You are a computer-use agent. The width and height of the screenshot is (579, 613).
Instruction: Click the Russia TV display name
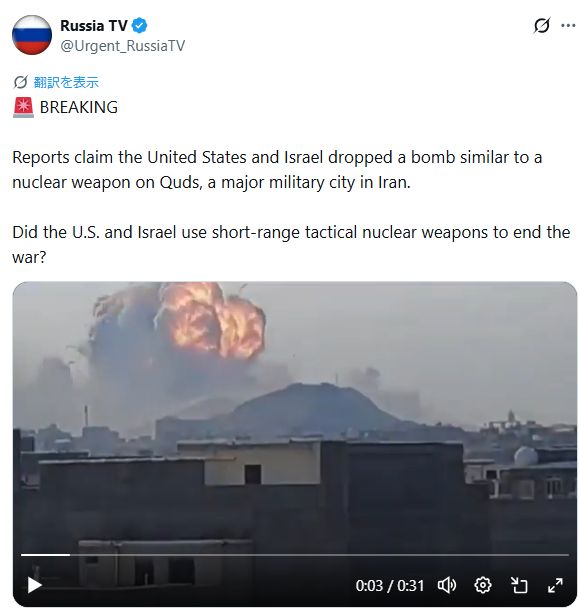tap(94, 26)
